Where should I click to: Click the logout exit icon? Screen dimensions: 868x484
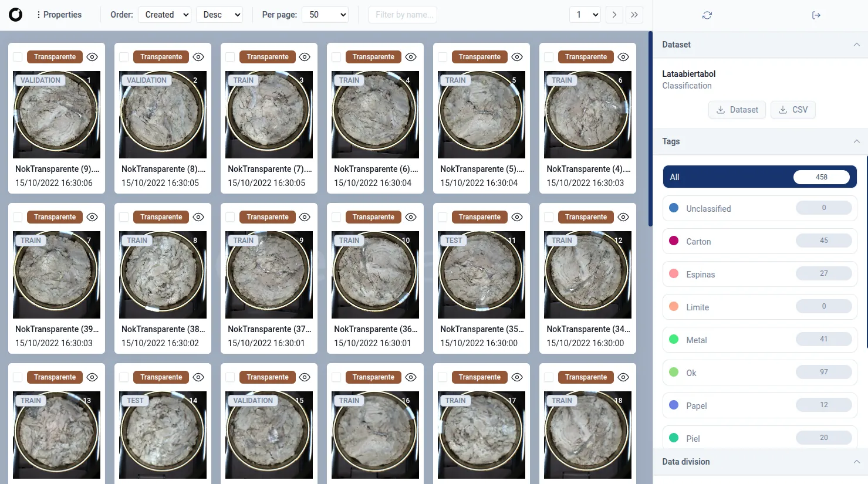click(x=816, y=15)
